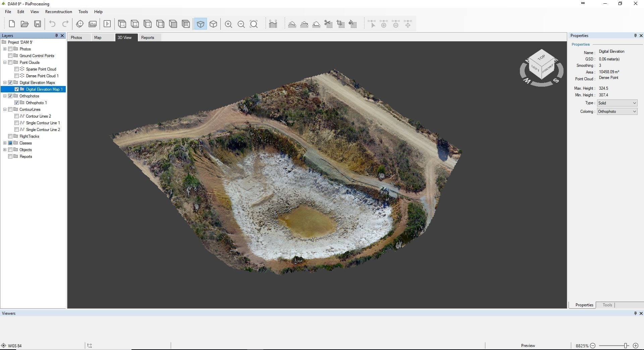Switch to the orthographic cube view icon
The height and width of the screenshot is (350, 644).
point(213,24)
